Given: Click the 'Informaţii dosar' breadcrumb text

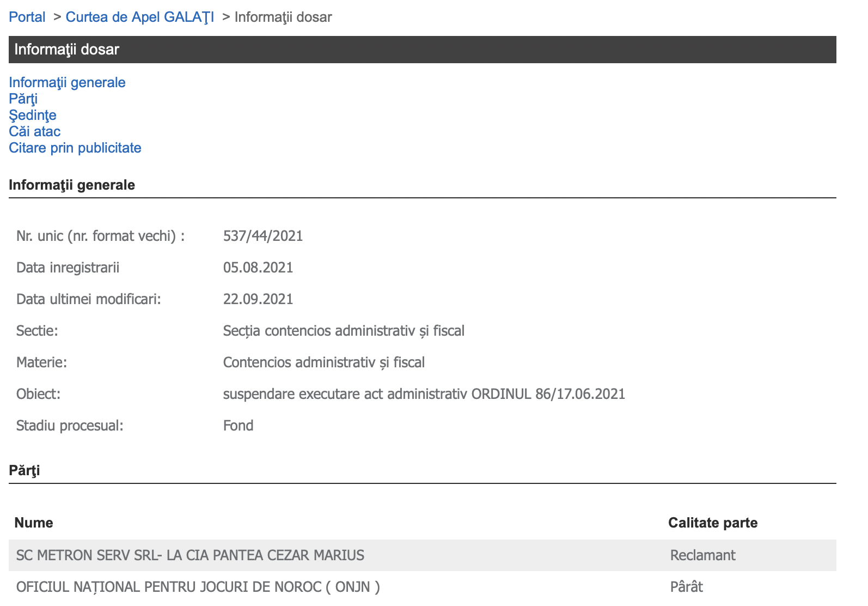Looking at the screenshot, I should point(283,17).
